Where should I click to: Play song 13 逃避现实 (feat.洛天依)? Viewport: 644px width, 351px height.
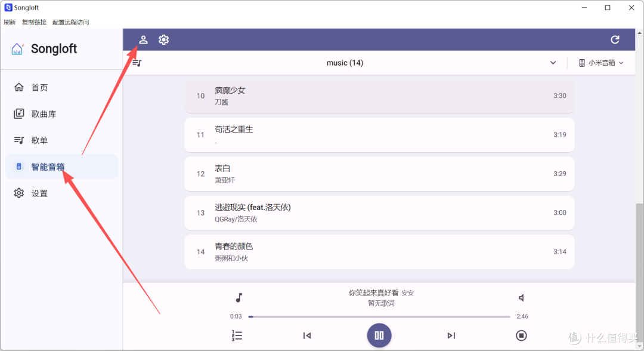point(379,213)
